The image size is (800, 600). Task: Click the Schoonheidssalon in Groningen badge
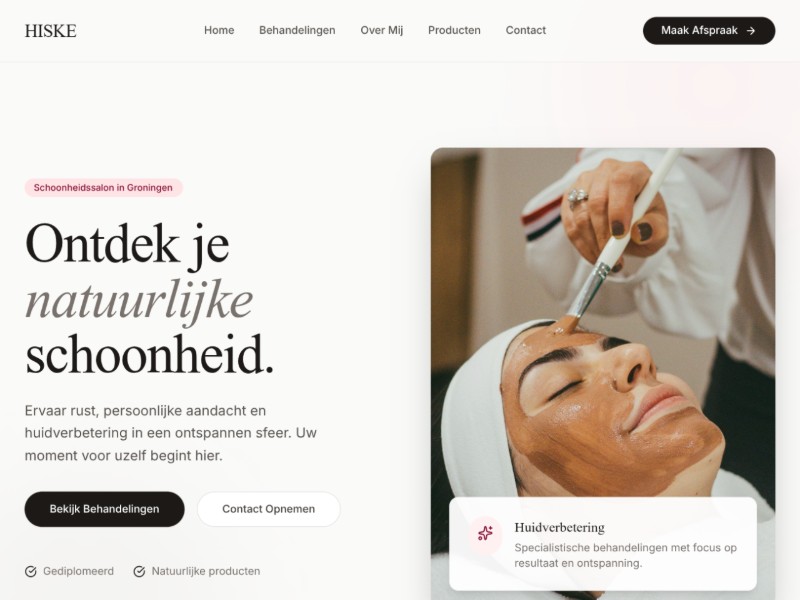pos(104,187)
